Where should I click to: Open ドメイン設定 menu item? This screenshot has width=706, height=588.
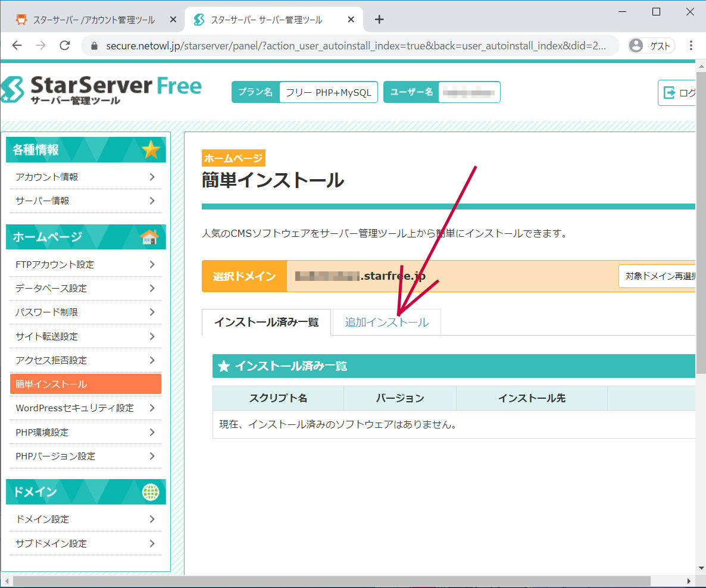(x=86, y=519)
